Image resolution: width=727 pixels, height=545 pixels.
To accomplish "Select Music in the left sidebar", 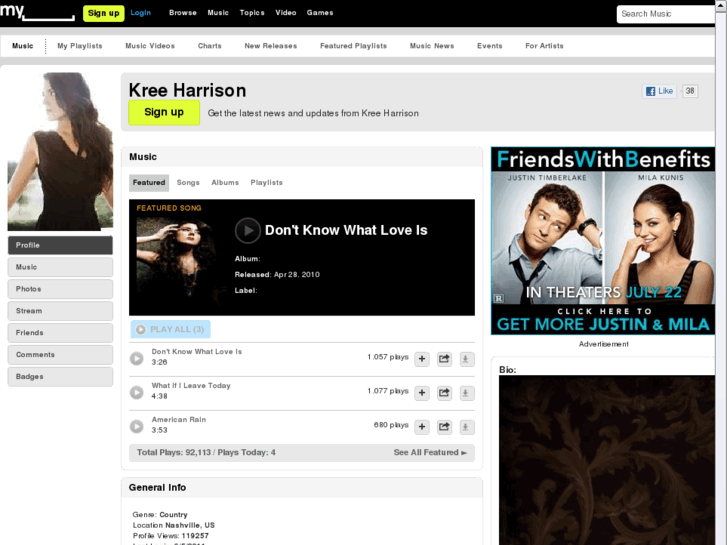I will coord(60,267).
